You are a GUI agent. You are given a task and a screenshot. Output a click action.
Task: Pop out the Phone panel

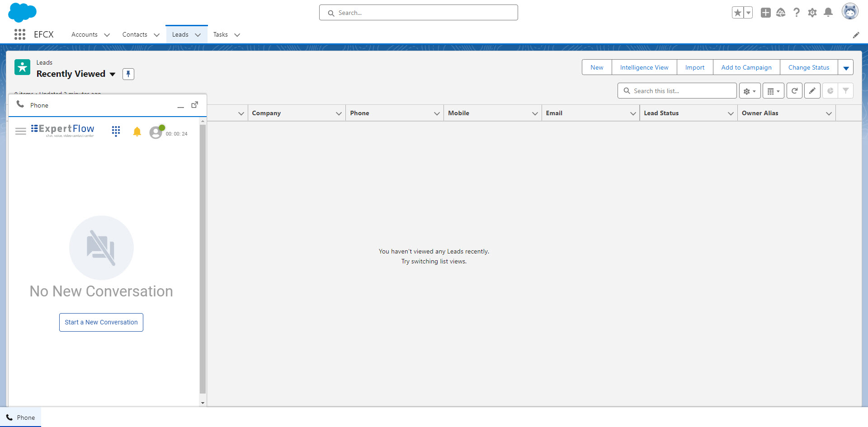pos(194,105)
